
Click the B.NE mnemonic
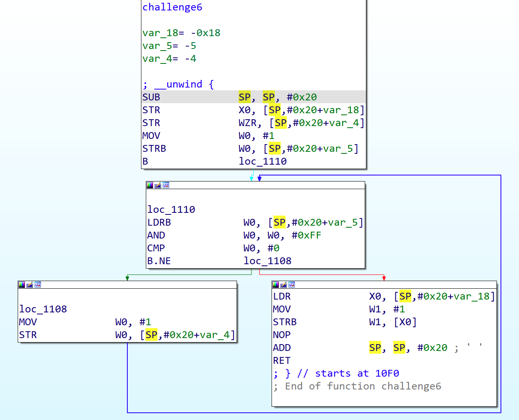tap(159, 261)
